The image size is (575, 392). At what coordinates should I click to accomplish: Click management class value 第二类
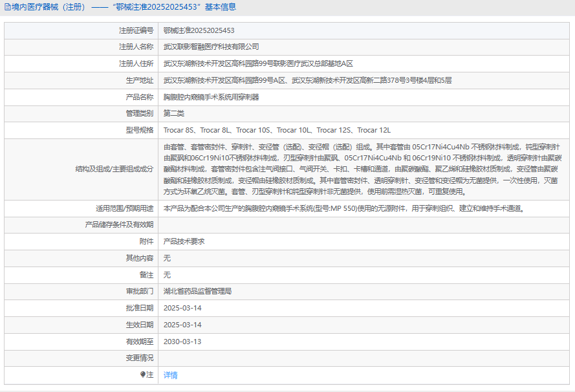[x=174, y=114]
